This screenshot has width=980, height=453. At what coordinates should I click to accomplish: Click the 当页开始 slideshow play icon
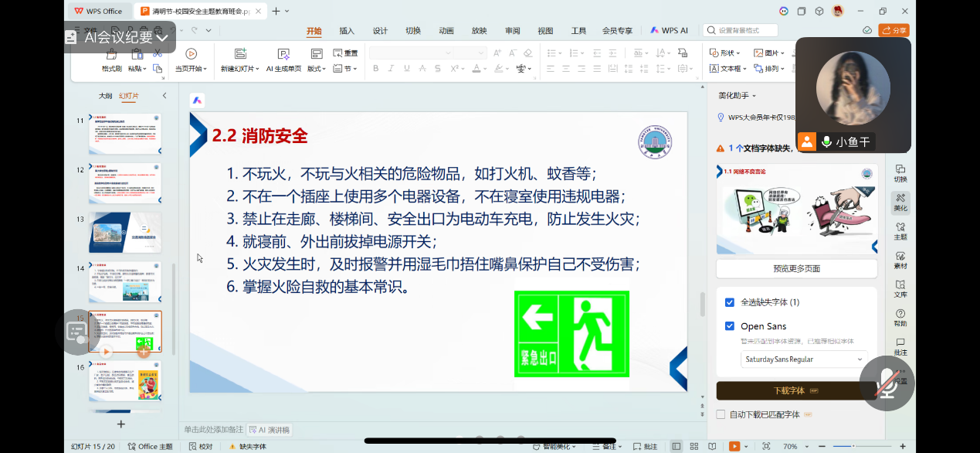191,53
